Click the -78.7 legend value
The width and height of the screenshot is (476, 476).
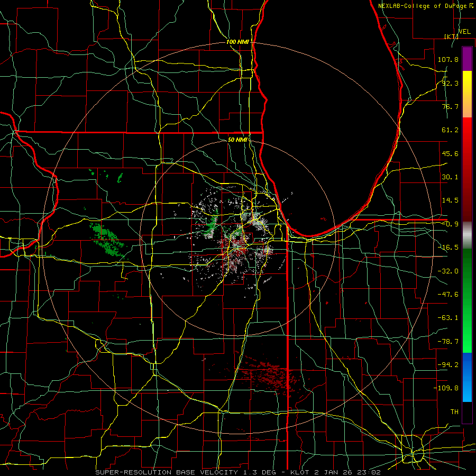click(448, 342)
